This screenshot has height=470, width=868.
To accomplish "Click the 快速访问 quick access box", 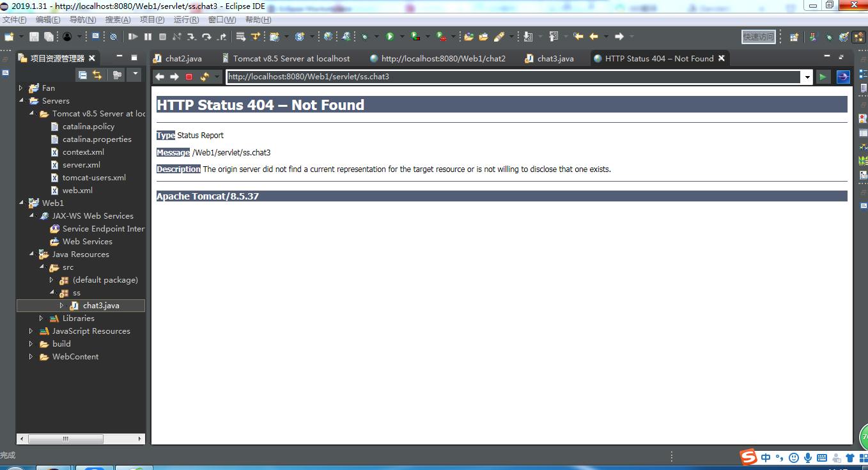I will (x=759, y=36).
